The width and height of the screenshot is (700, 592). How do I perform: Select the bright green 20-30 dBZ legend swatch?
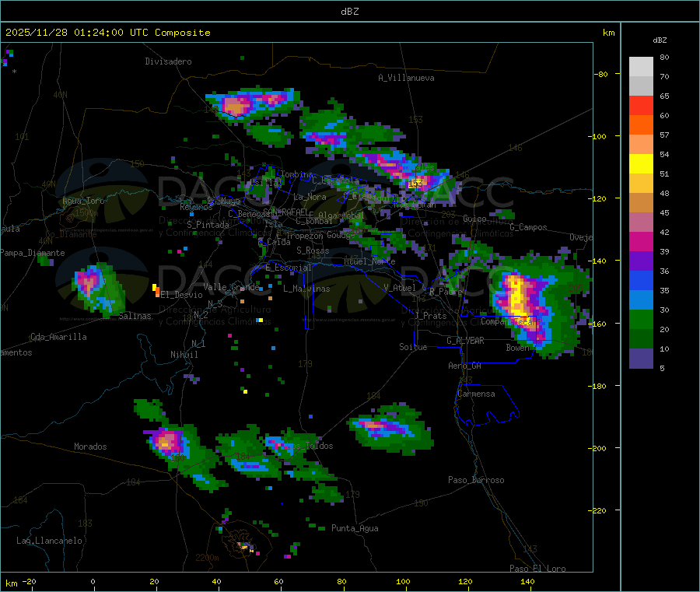[641, 319]
